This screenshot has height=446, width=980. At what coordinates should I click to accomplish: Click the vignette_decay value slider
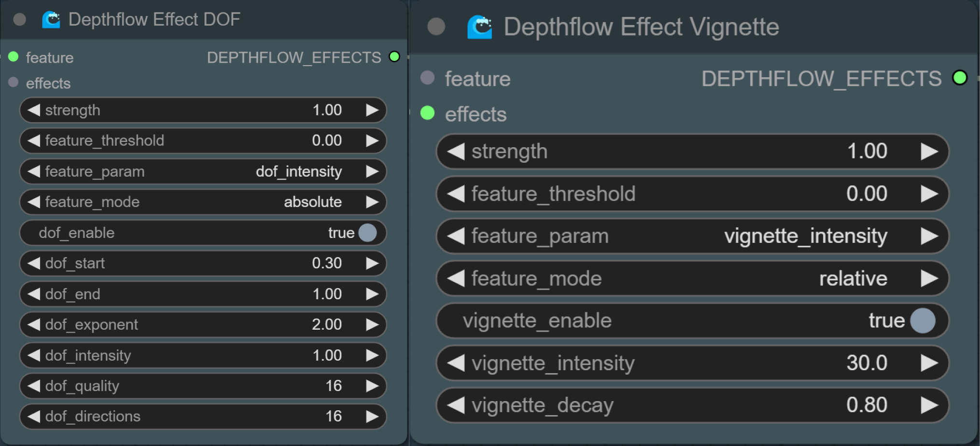coord(692,405)
